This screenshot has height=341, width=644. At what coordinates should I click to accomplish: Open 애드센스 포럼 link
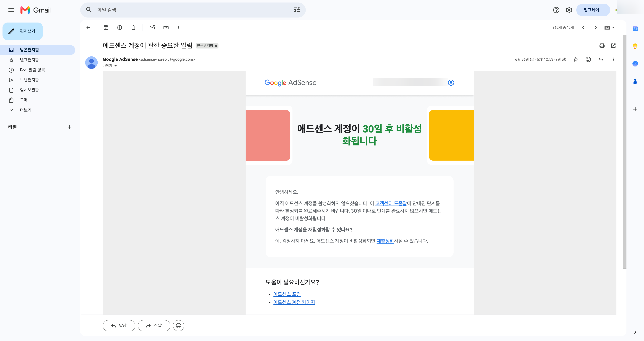(287, 294)
